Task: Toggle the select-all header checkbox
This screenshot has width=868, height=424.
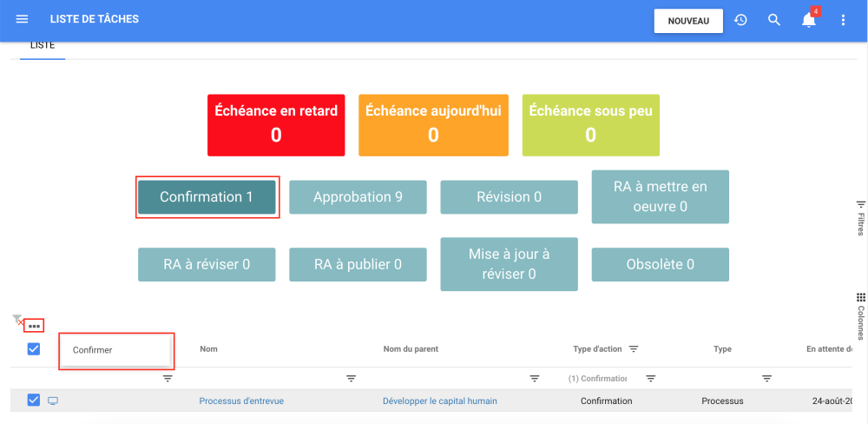Action: click(x=34, y=349)
